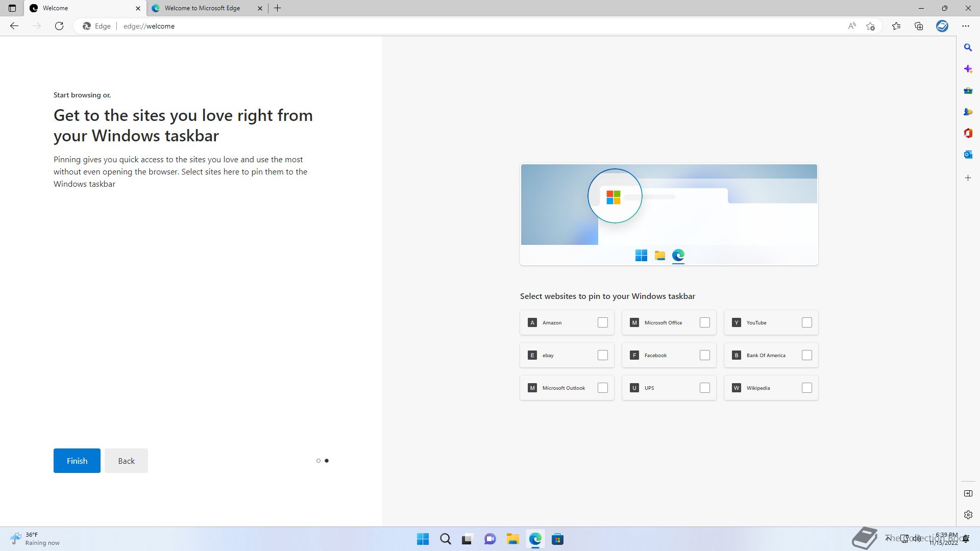Screen dimensions: 980x551
Task: Open the Outlook icon in sidebar
Action: (968, 155)
